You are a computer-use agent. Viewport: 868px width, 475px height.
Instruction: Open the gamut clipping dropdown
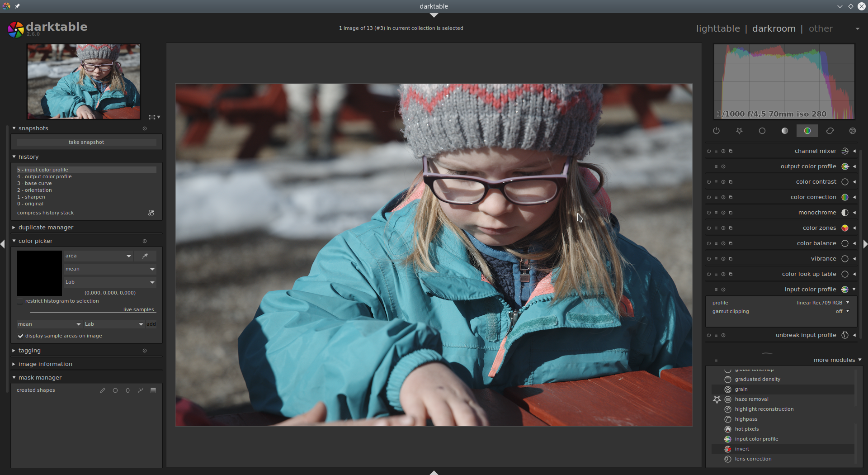[843, 312]
